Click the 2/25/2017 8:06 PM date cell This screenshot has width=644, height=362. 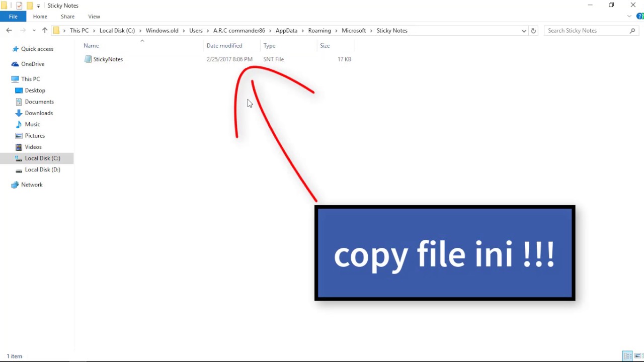tap(229, 59)
